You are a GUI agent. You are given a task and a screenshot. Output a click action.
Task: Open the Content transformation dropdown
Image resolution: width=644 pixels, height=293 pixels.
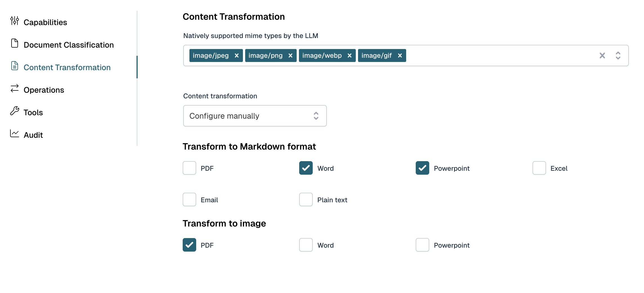coord(254,116)
